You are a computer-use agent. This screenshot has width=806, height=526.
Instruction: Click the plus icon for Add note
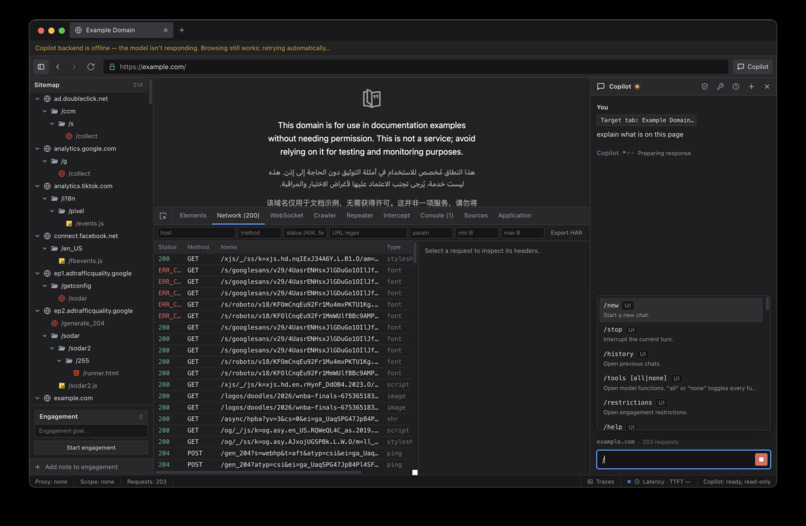click(38, 467)
